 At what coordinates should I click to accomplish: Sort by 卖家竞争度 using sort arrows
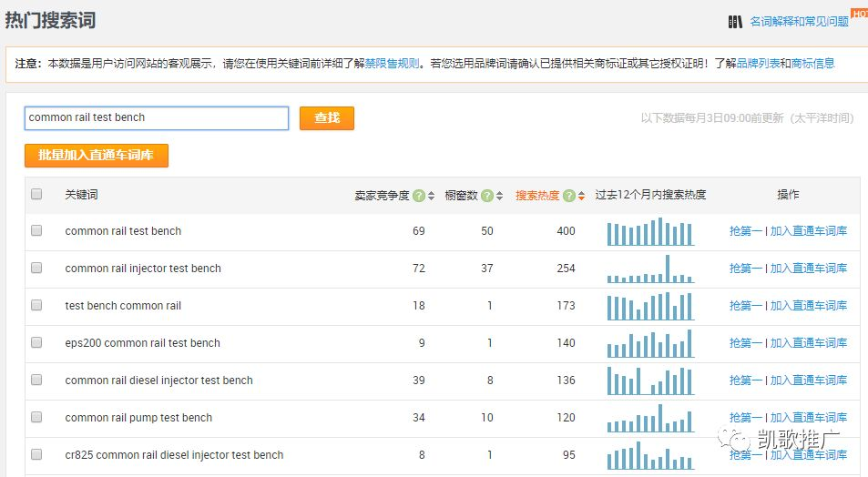pos(431,195)
